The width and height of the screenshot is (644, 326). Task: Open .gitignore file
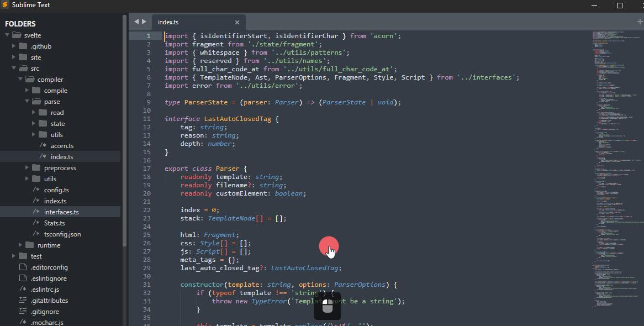tap(45, 312)
